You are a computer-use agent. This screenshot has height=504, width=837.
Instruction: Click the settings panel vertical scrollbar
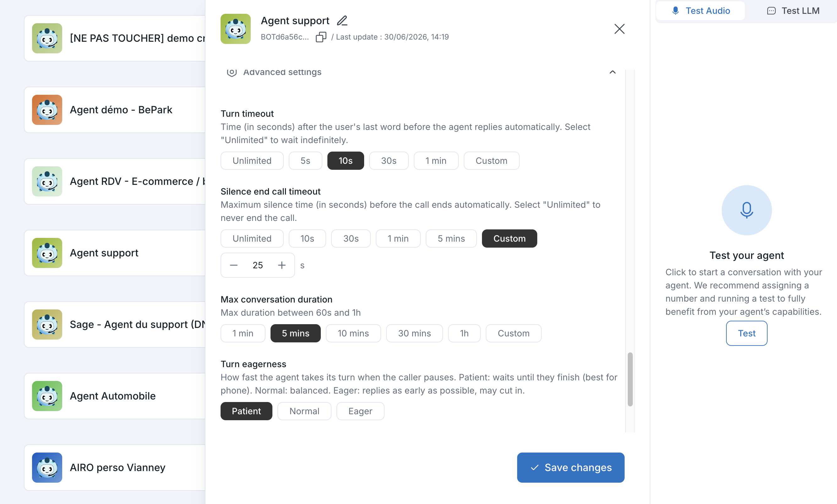[630, 379]
